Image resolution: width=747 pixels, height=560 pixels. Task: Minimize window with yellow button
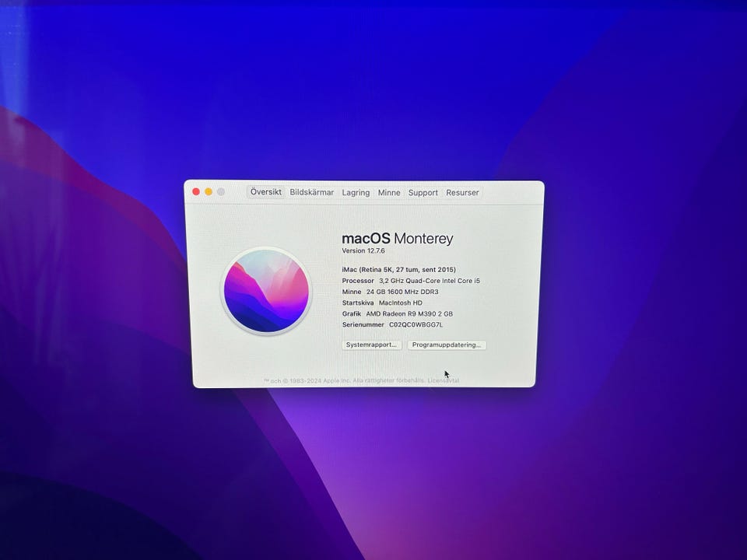tap(209, 191)
